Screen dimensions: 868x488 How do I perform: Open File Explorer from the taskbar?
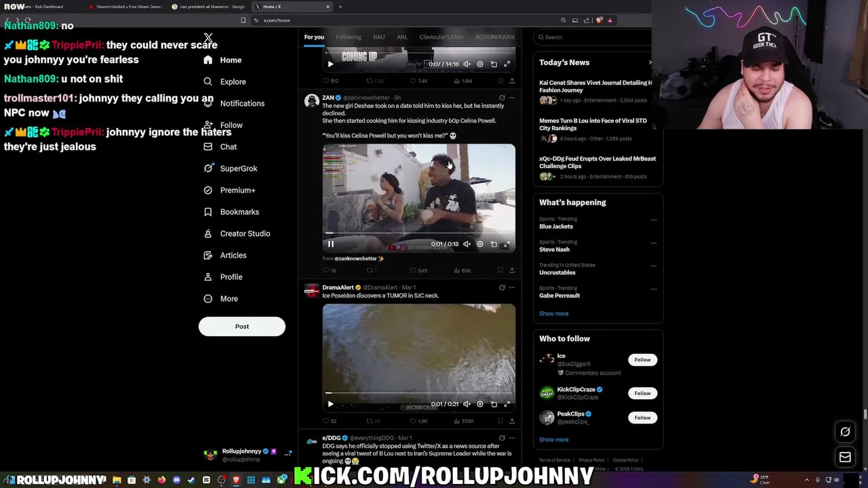[117, 480]
